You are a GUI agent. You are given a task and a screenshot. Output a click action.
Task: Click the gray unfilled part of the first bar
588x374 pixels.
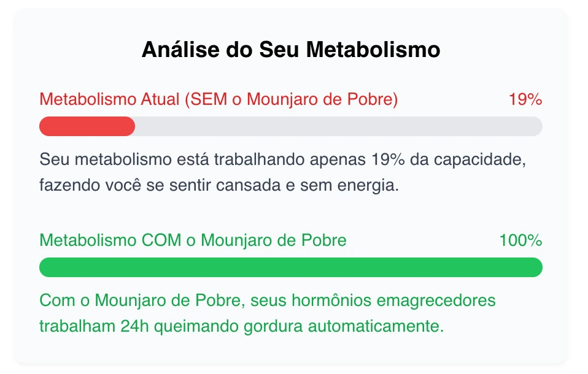(338, 126)
